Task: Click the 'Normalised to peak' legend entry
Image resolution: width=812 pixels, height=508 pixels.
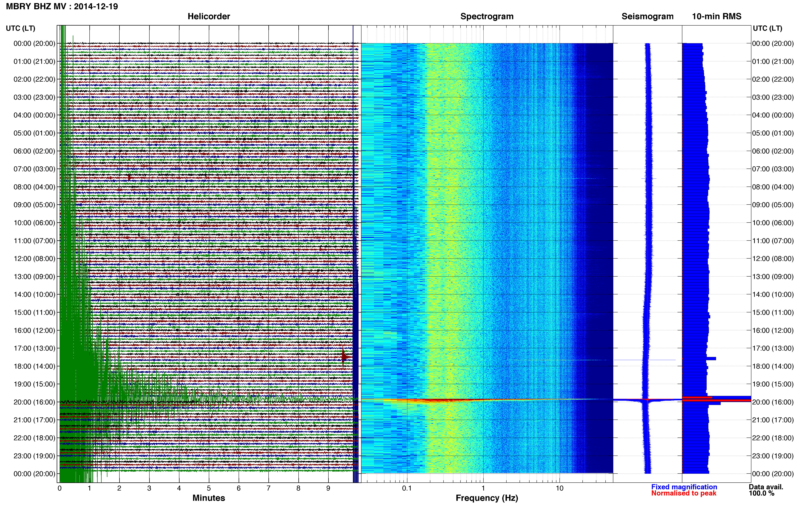Action: 684,493
